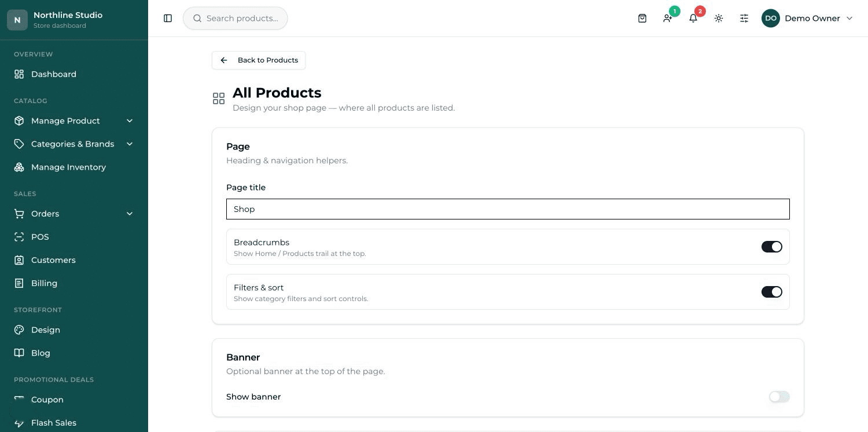Open the notifications bell icon

pos(693,19)
